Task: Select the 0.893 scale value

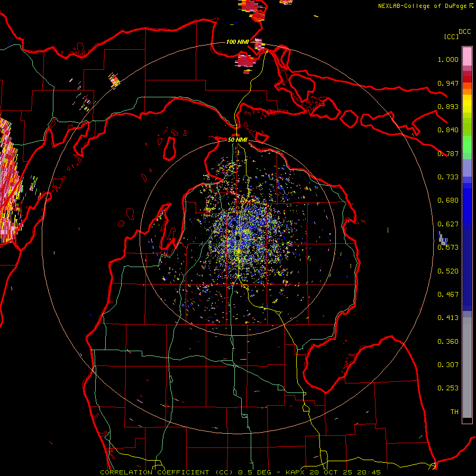Action: pos(448,106)
